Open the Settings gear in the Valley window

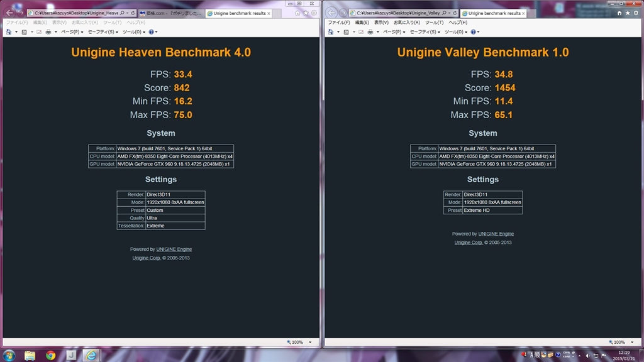(636, 13)
